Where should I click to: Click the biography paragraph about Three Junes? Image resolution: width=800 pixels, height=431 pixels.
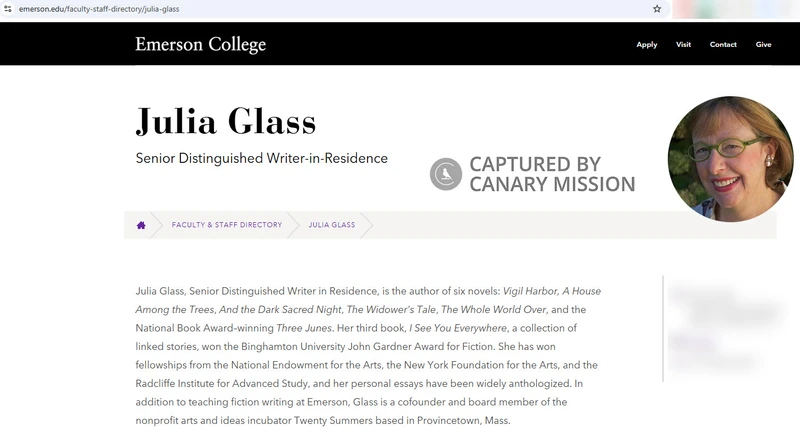pos(368,356)
